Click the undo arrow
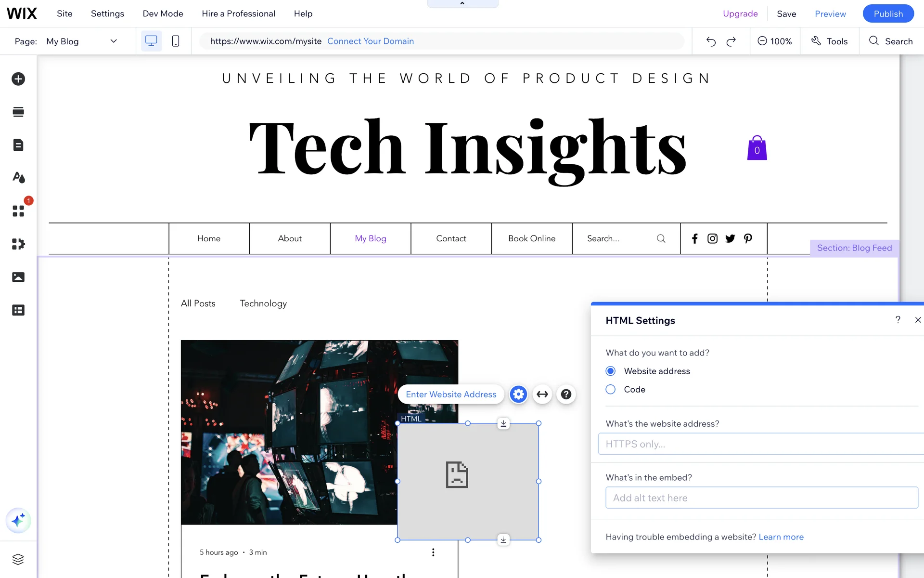The image size is (924, 578). pos(711,41)
